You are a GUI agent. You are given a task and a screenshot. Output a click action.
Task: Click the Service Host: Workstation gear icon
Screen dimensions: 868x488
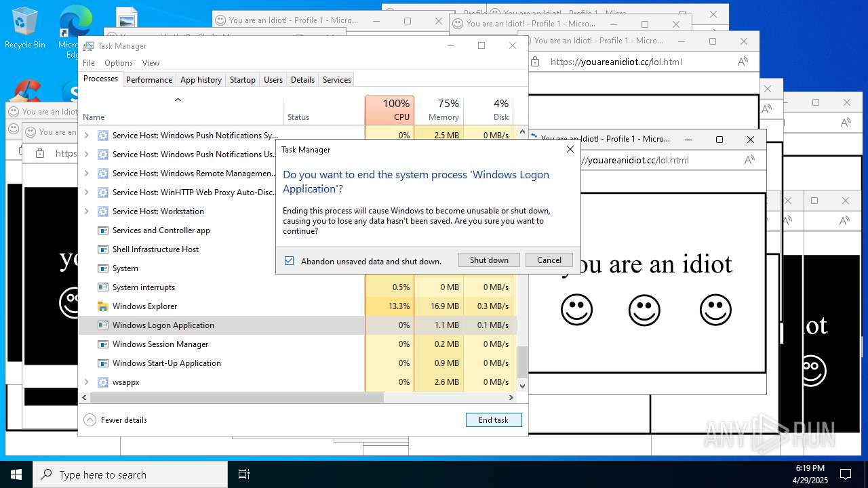click(x=103, y=211)
